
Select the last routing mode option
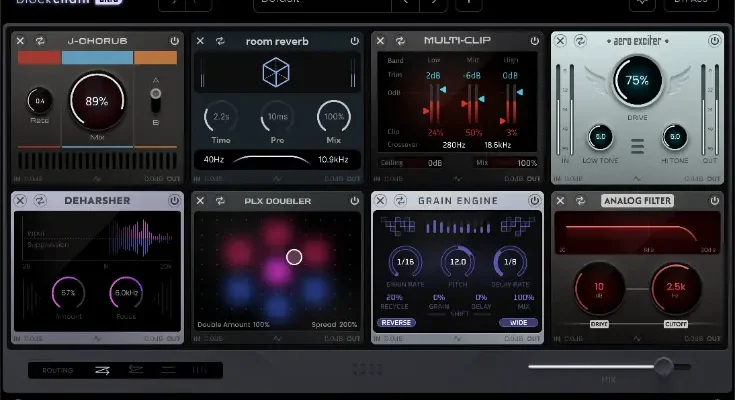[x=200, y=370]
